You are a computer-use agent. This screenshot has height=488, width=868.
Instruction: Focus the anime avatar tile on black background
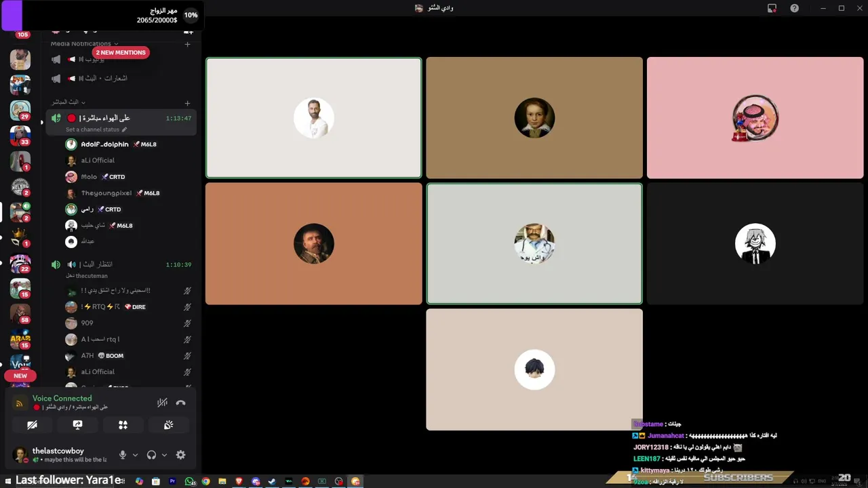click(755, 244)
